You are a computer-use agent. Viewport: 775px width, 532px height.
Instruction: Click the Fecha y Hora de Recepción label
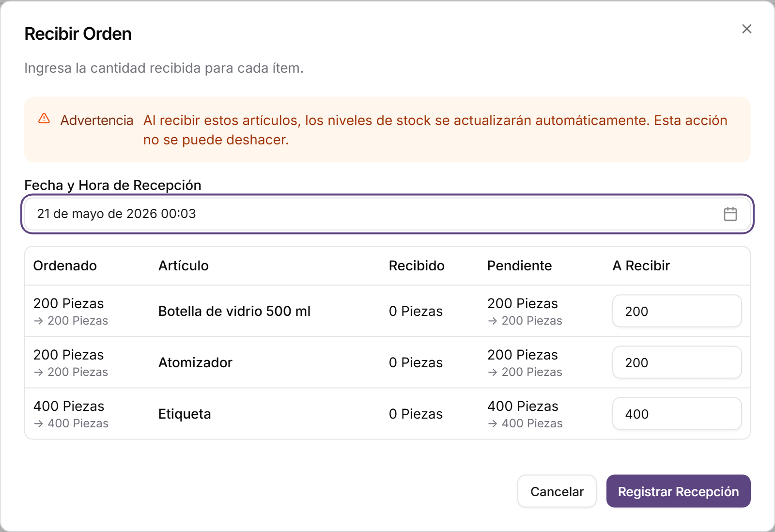pyautogui.click(x=113, y=185)
